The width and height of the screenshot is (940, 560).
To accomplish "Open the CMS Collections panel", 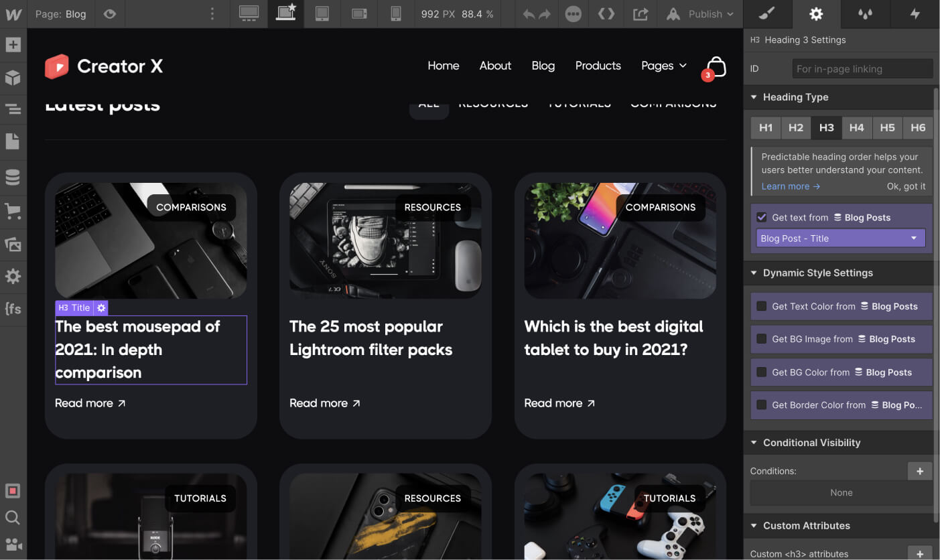I will pyautogui.click(x=13, y=177).
